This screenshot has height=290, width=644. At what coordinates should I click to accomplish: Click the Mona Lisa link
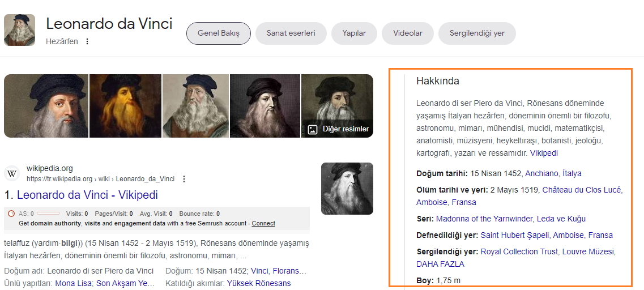point(74,283)
